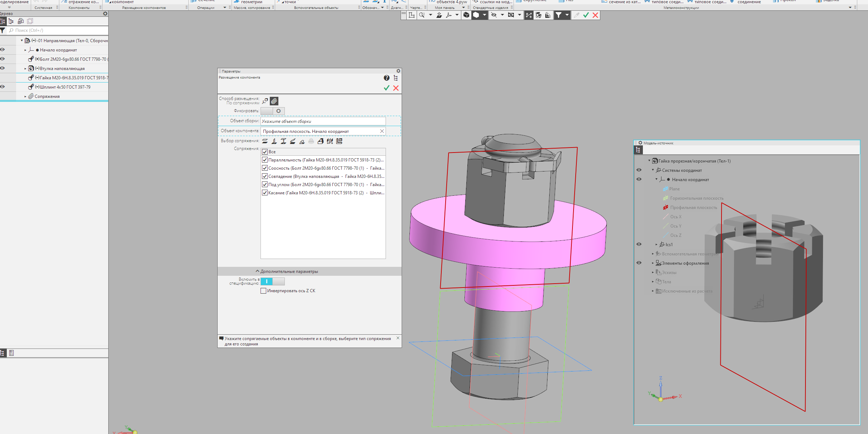
Task: Select Ось X in Модель-источник tree
Action: (x=676, y=217)
